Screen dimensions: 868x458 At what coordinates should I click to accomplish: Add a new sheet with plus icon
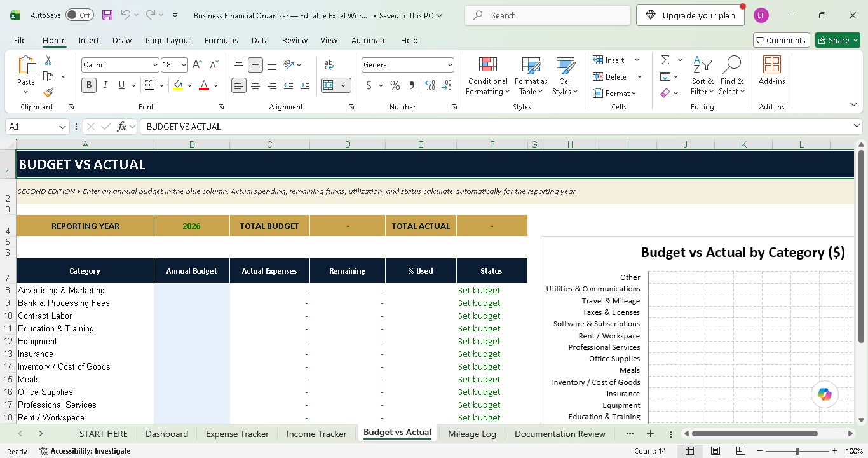point(650,434)
